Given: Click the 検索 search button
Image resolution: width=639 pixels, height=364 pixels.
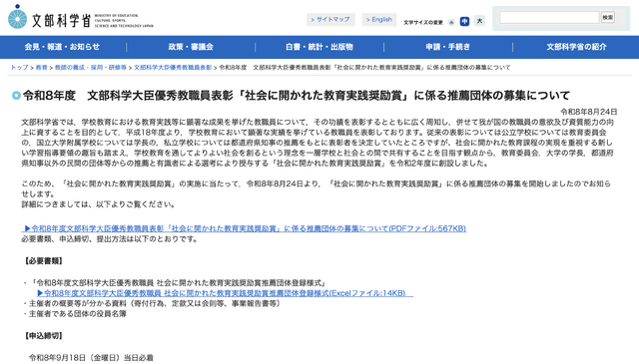Looking at the screenshot, I should [x=608, y=17].
